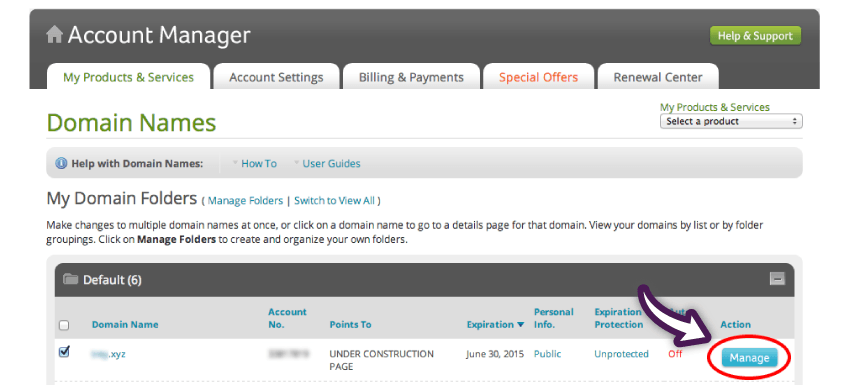Open the Select a product dropdown

[731, 121]
